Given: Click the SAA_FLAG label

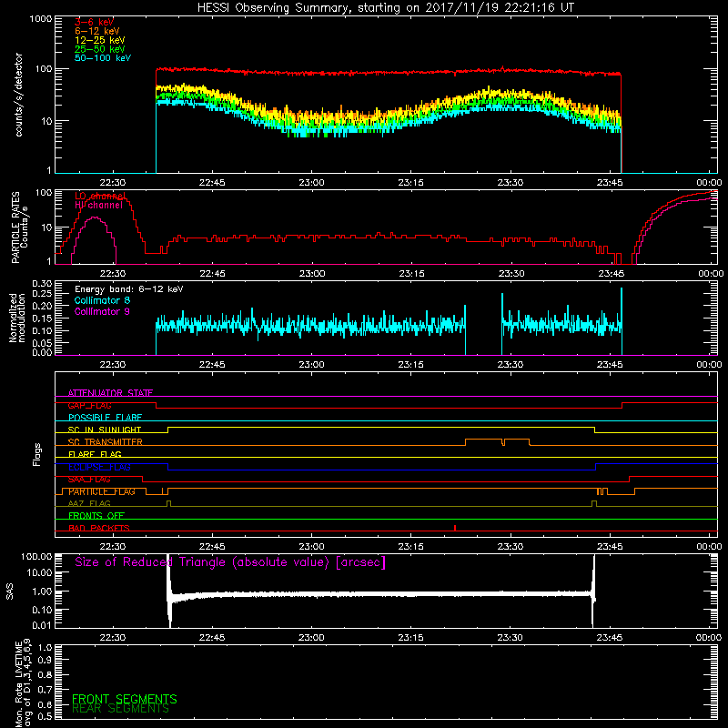Looking at the screenshot, I should [89, 480].
